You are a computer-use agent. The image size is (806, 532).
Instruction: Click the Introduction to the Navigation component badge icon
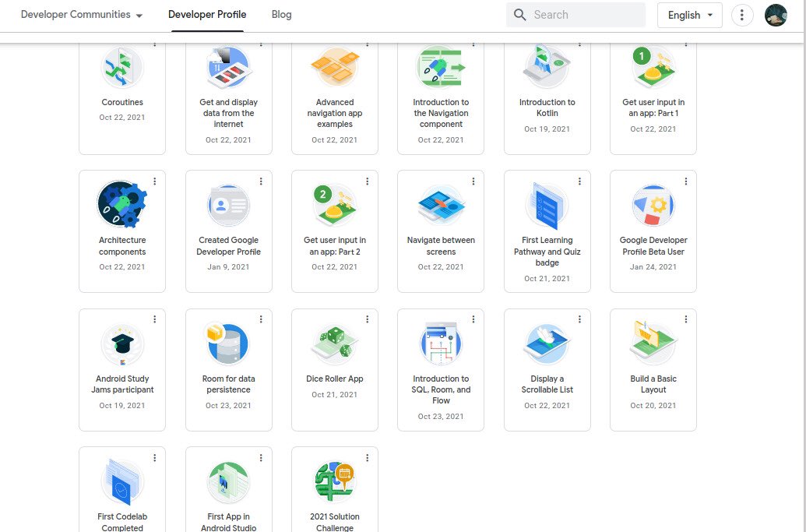441,67
